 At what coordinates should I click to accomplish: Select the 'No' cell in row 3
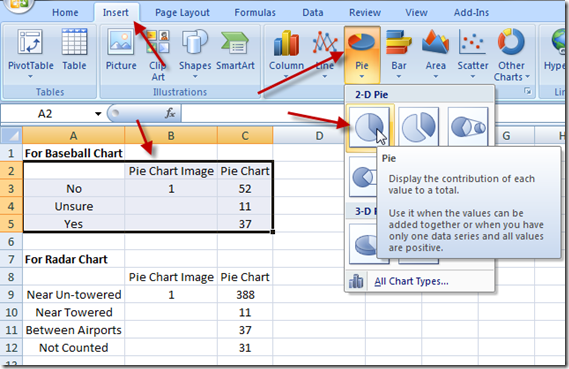tap(74, 189)
